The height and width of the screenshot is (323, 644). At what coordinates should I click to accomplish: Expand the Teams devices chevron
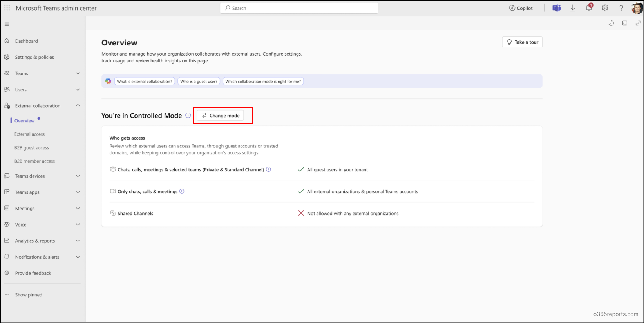click(x=78, y=176)
